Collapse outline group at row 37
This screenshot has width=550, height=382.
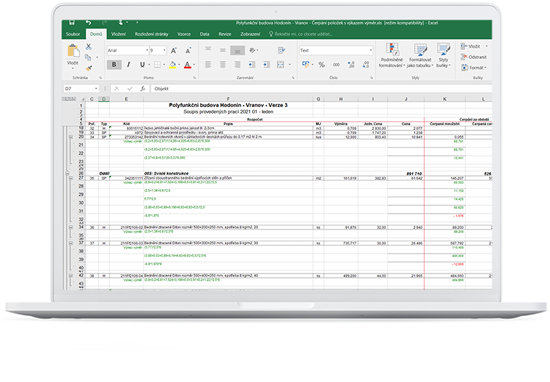(71, 243)
